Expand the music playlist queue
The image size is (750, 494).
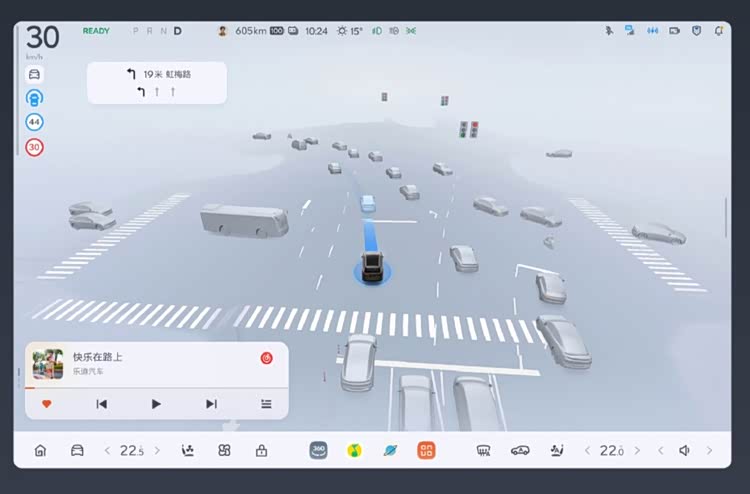tap(266, 404)
